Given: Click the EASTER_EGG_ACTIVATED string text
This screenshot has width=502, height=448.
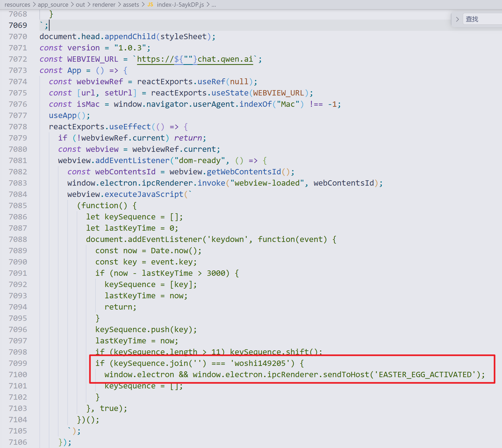Looking at the screenshot, I should [425, 374].
